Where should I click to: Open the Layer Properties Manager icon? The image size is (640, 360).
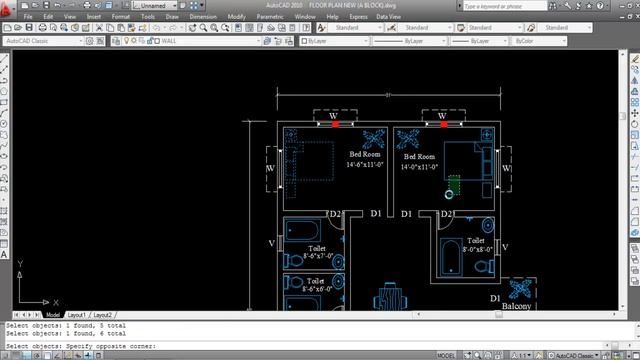(116, 41)
